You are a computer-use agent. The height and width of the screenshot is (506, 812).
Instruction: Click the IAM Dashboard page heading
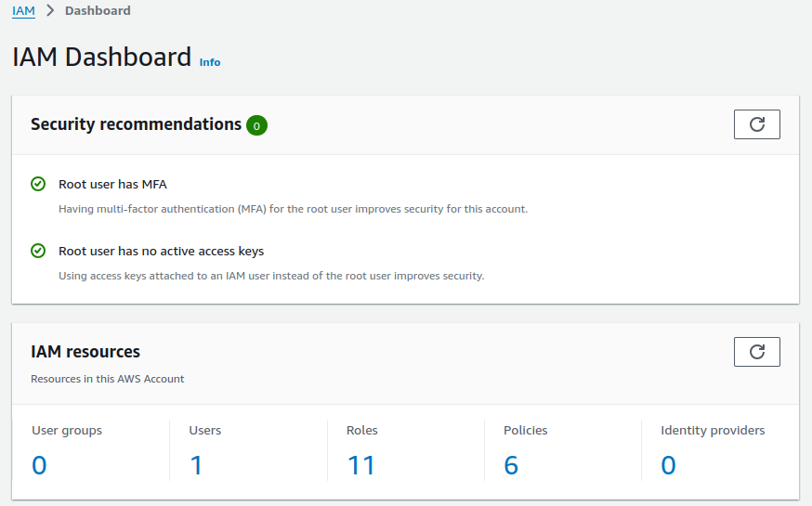pyautogui.click(x=102, y=57)
